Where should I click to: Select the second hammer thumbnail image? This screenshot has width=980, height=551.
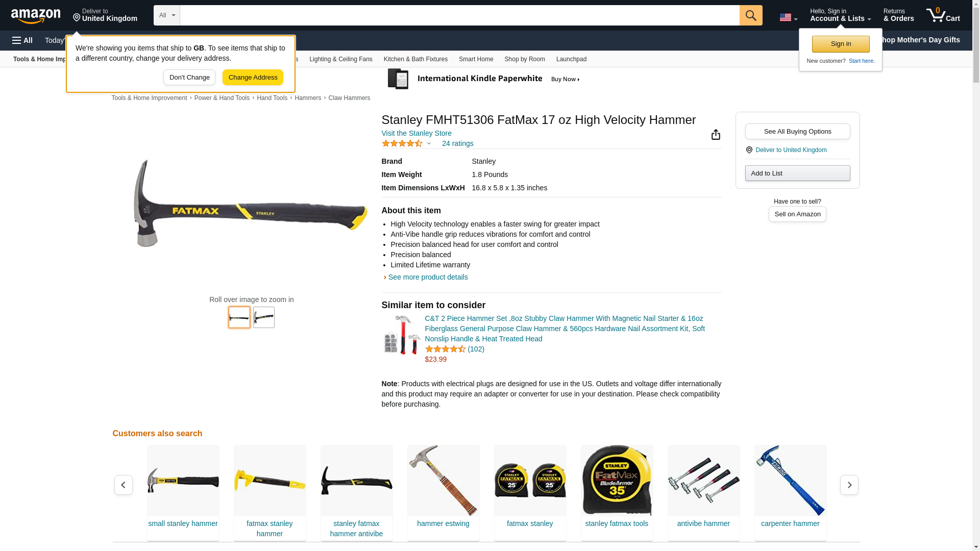click(x=263, y=317)
